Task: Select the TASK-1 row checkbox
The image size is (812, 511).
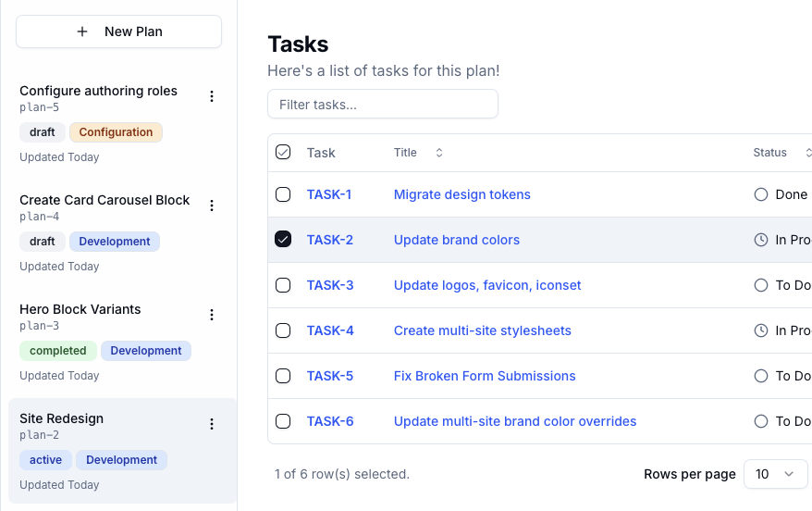Action: (283, 194)
